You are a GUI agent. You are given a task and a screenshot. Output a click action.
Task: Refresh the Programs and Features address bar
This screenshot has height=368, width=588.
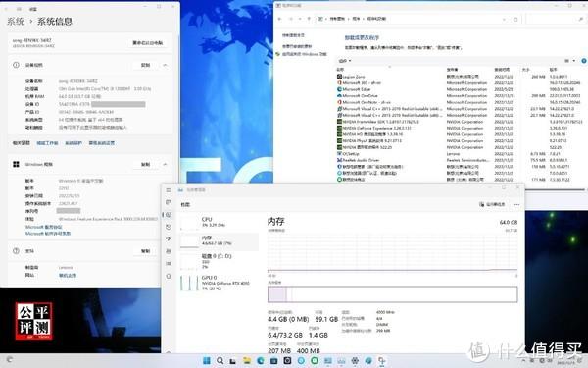[x=515, y=19]
